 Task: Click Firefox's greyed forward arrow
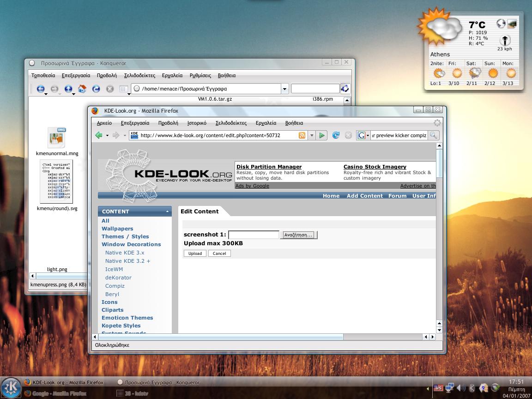[116, 135]
